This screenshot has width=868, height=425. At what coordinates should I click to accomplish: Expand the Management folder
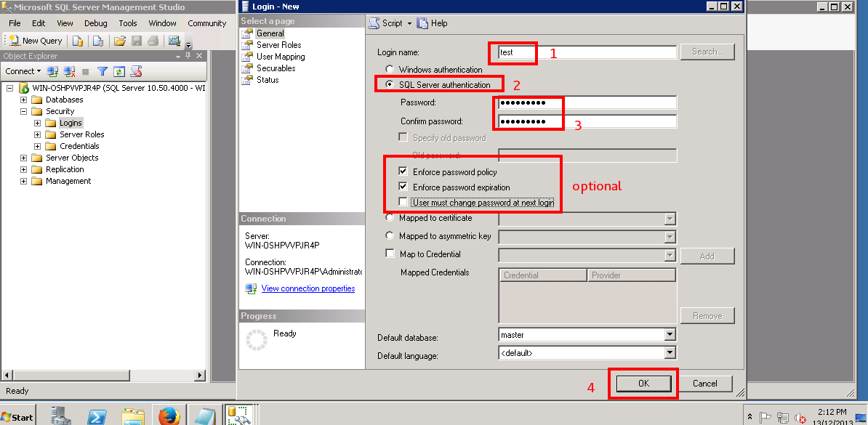(x=23, y=181)
